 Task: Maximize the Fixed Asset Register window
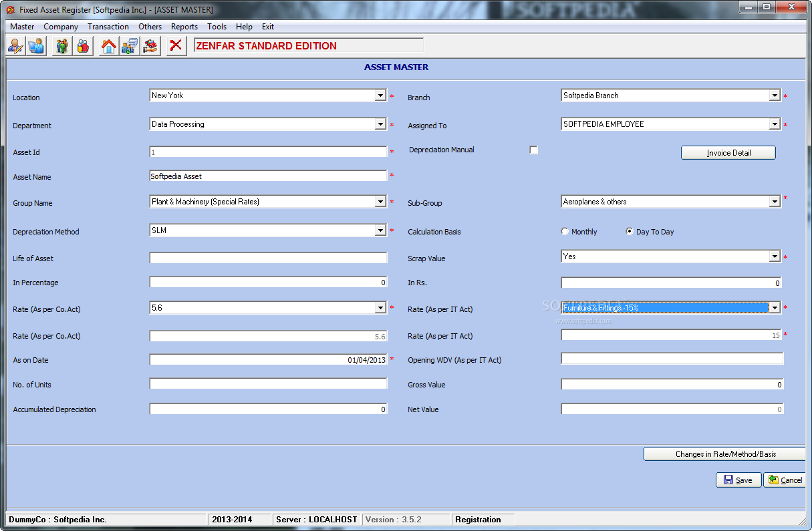pos(765,7)
